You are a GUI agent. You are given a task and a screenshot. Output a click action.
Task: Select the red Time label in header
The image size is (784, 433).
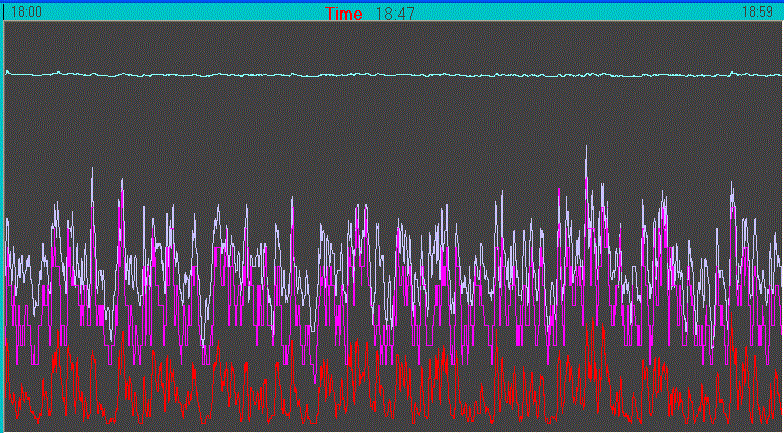[344, 13]
